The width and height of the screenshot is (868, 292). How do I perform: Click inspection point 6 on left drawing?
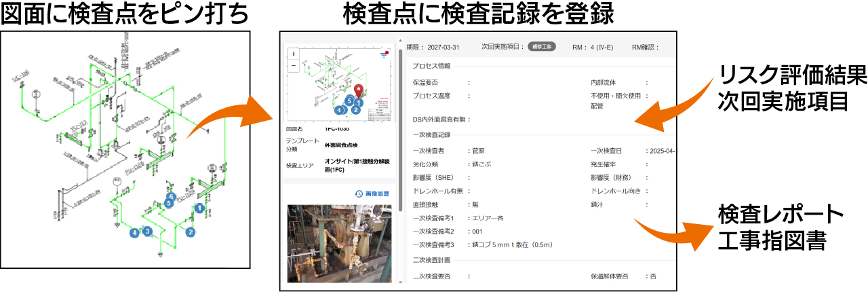tap(172, 197)
